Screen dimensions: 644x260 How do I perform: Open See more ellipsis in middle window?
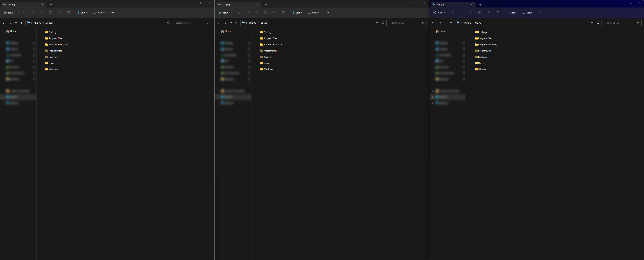[x=327, y=13]
